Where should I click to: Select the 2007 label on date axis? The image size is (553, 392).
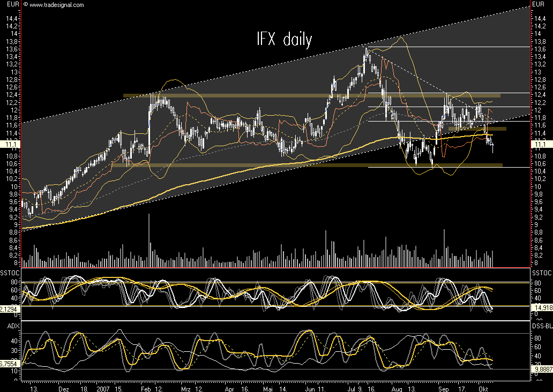103,389
